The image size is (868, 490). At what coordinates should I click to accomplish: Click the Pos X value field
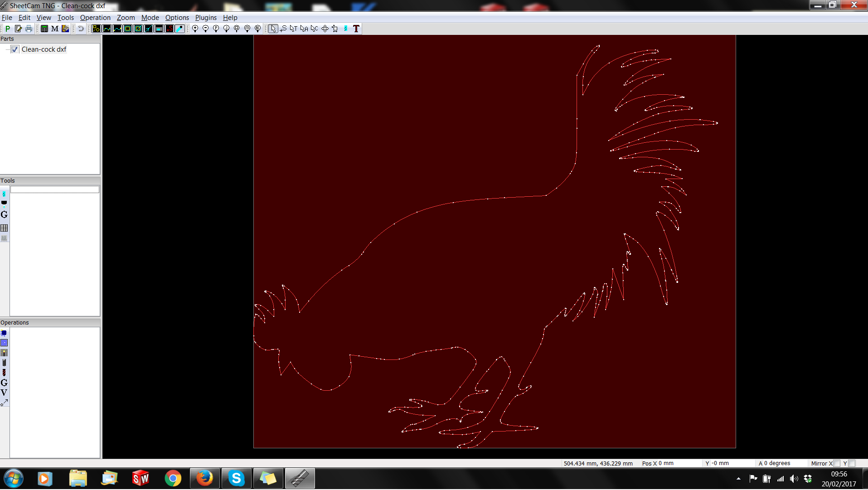(x=666, y=463)
